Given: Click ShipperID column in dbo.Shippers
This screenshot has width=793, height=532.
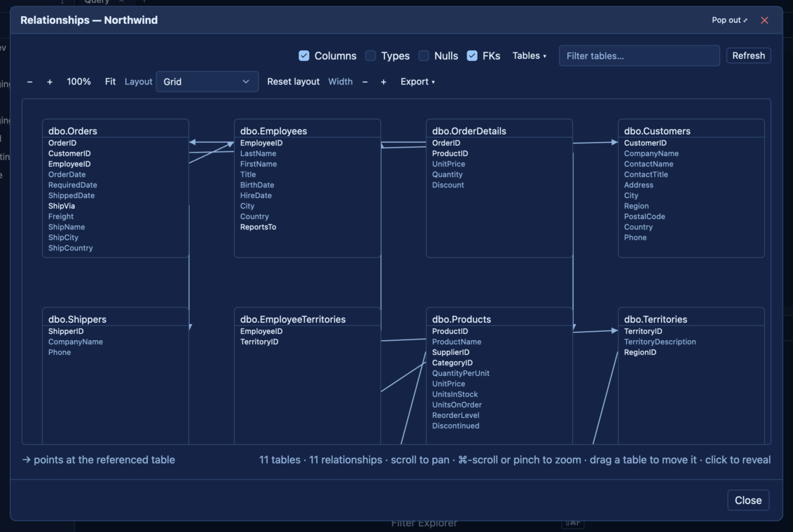Looking at the screenshot, I should [x=66, y=331].
